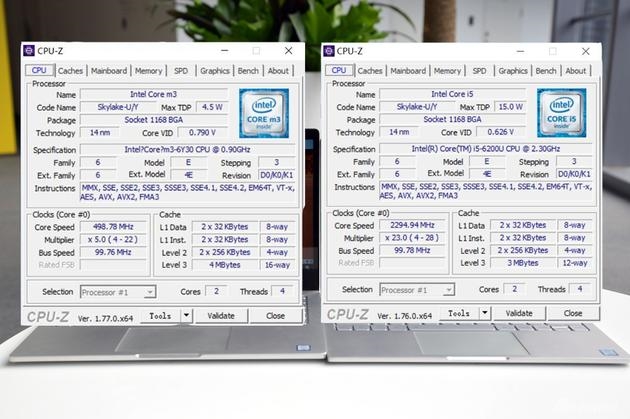Click the 16-way Level 3 associativity value

277,265
